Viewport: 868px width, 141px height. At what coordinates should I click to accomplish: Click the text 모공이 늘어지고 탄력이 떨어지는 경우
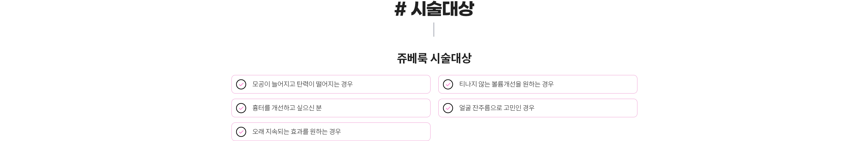[302, 84]
